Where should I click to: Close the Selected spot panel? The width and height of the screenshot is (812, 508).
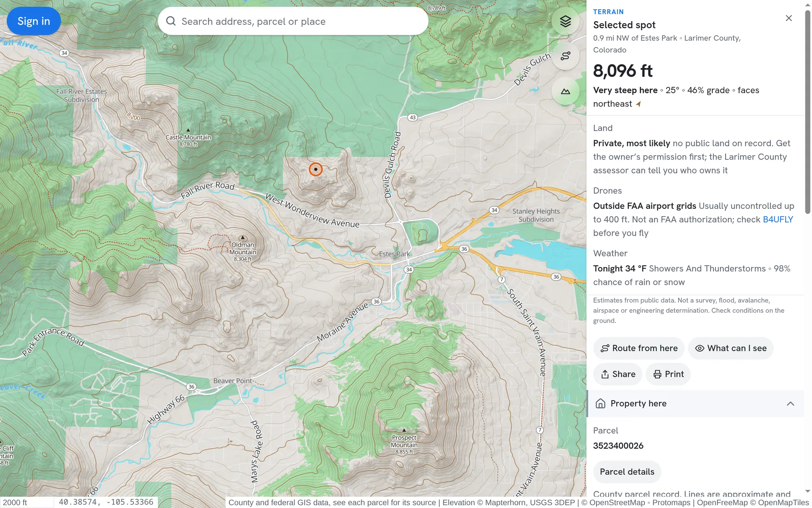[788, 18]
